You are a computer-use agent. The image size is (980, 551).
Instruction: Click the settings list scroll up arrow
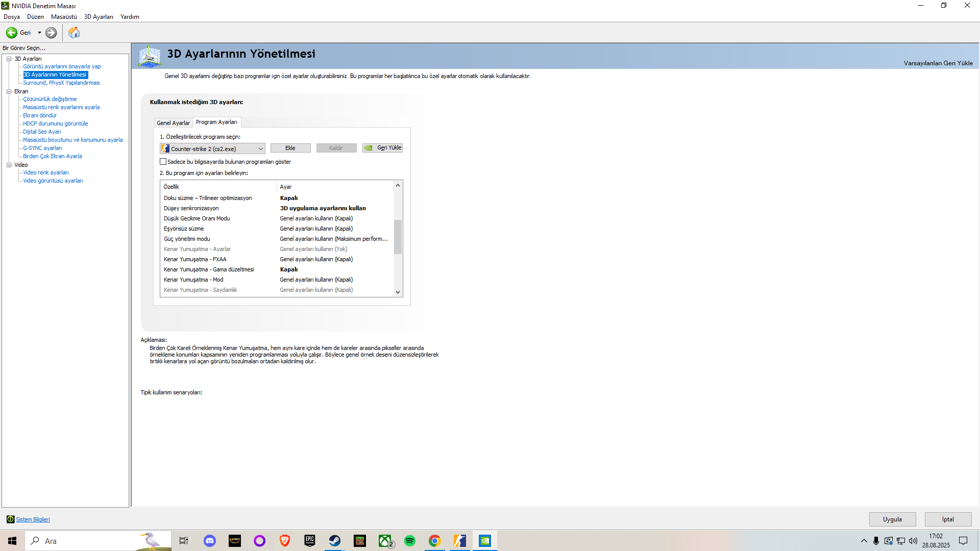click(x=398, y=185)
